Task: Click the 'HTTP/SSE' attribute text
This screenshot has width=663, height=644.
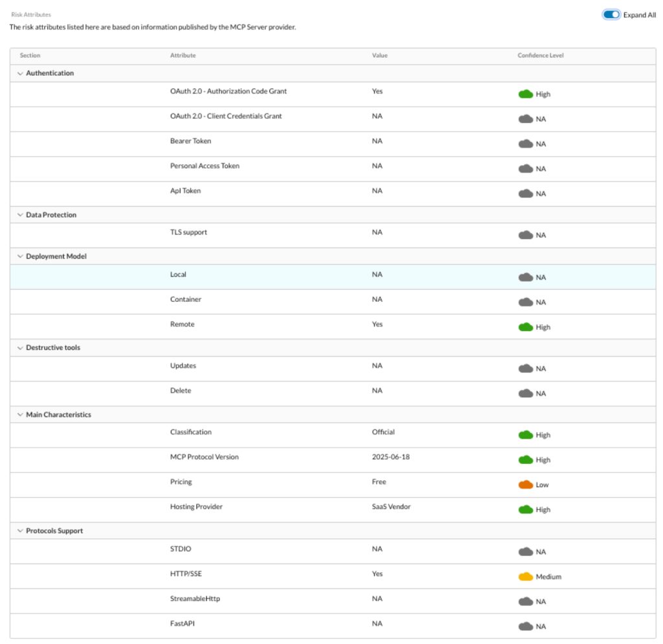Action: 186,574
